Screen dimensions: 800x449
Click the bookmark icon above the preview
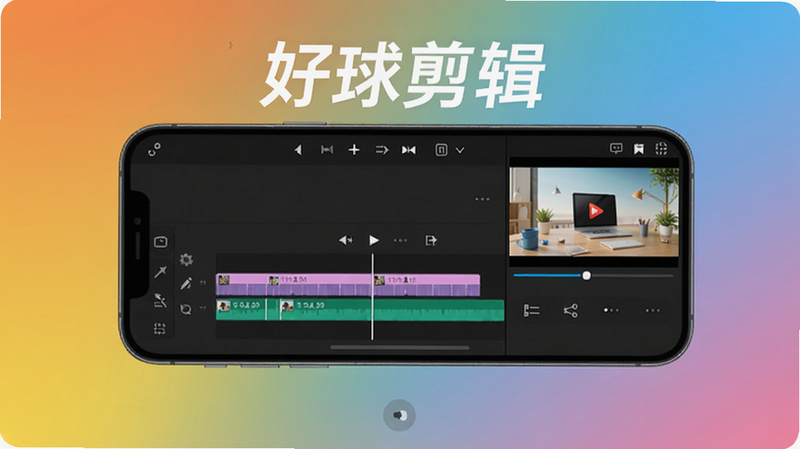tap(638, 148)
